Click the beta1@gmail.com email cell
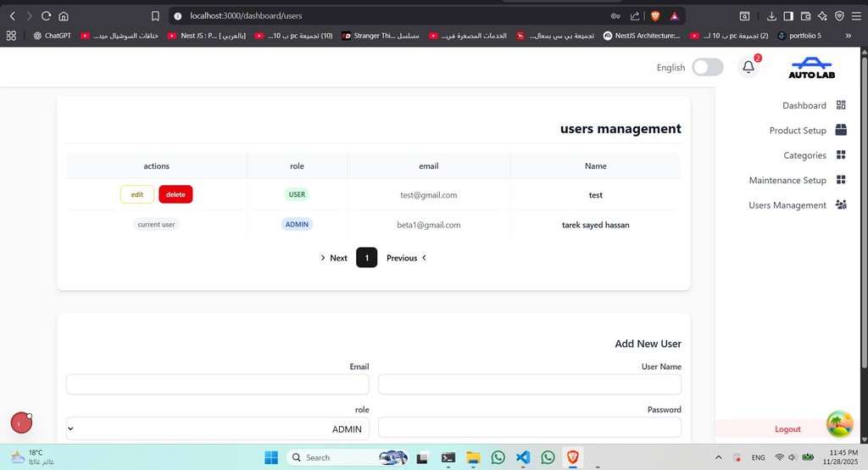Screen dimensions: 868x470 [428, 225]
